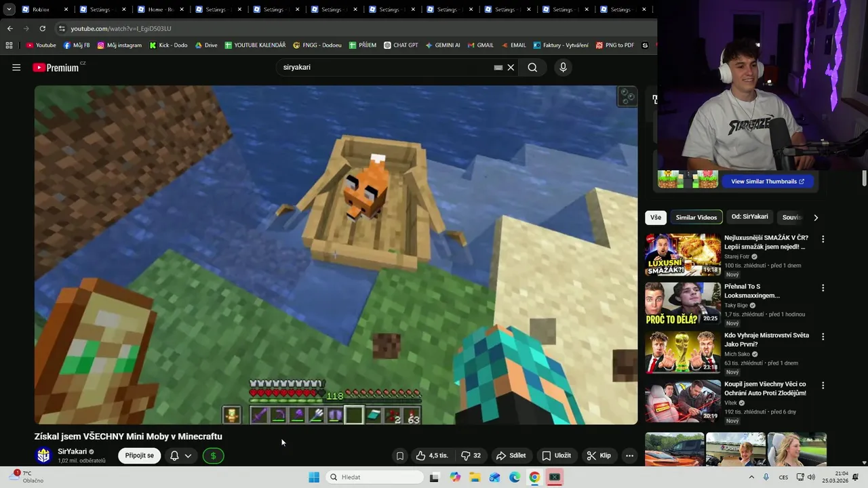Image resolution: width=868 pixels, height=488 pixels.
Task: Open options for Kdo Vyhraje Mistrovství video
Action: coord(823,337)
